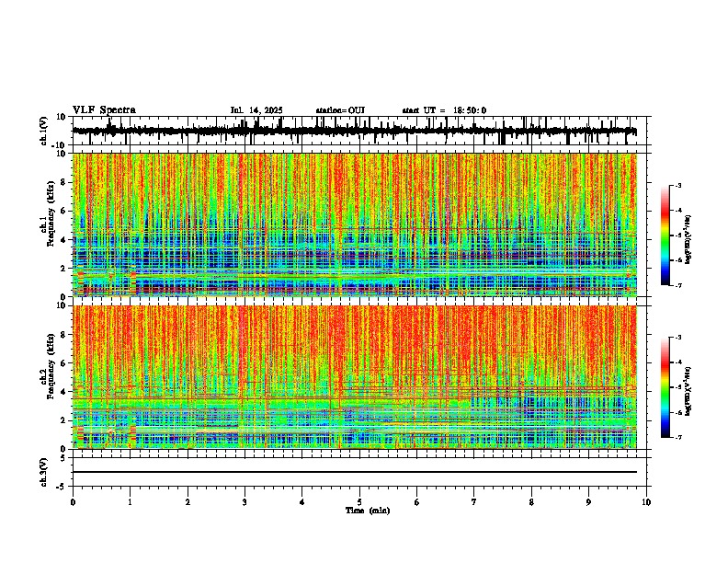
Task: Click the ch.1 spectrogram plot area
Action: pyautogui.click(x=355, y=224)
